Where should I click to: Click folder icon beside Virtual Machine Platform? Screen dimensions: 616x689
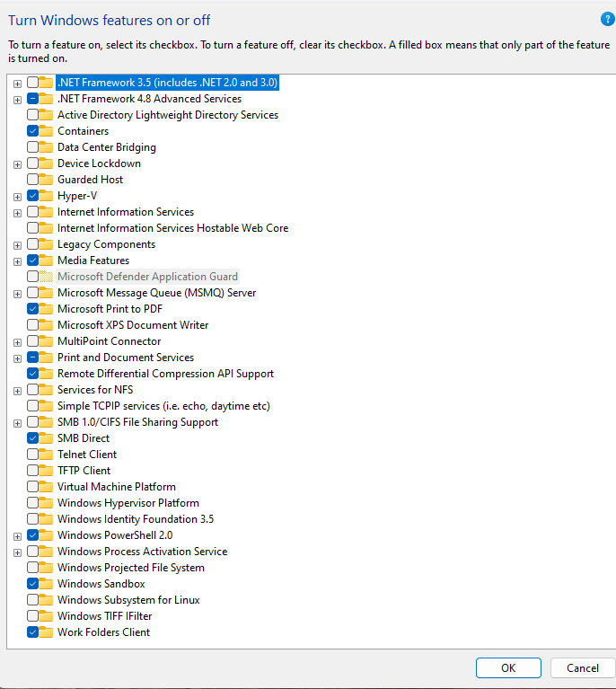point(46,486)
